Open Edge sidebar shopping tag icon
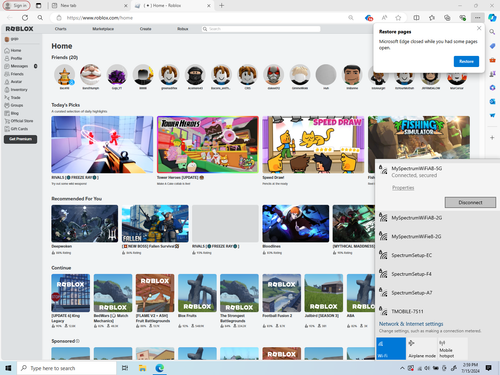The width and height of the screenshot is (500, 375). click(x=492, y=46)
